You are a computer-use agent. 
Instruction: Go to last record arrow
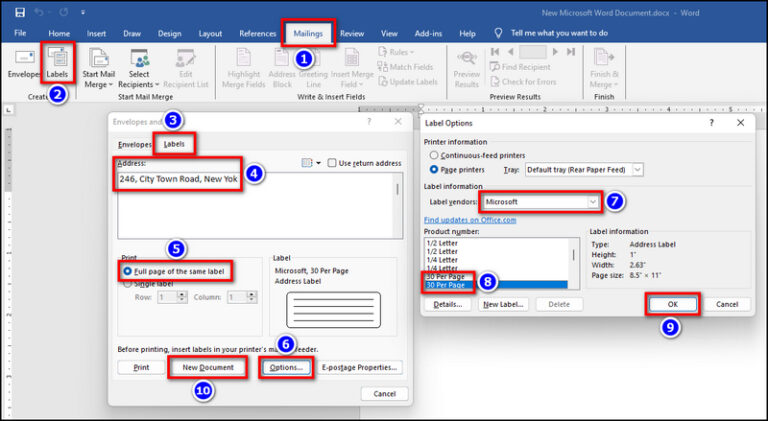click(x=571, y=51)
